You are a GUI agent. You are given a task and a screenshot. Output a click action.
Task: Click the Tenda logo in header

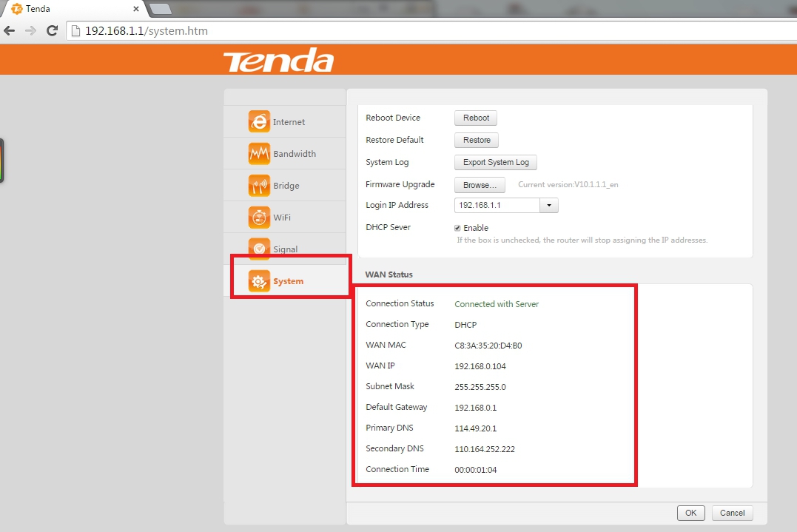(278, 61)
